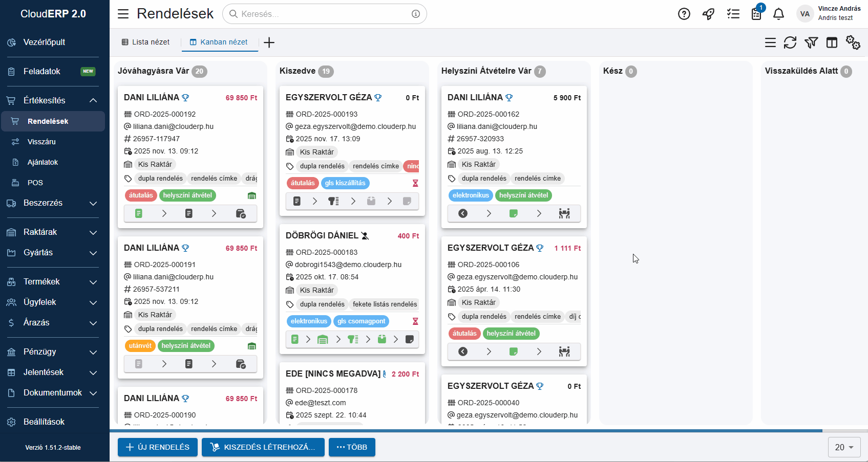Image resolution: width=868 pixels, height=462 pixels.
Task: Open the help question-mark icon
Action: (684, 14)
